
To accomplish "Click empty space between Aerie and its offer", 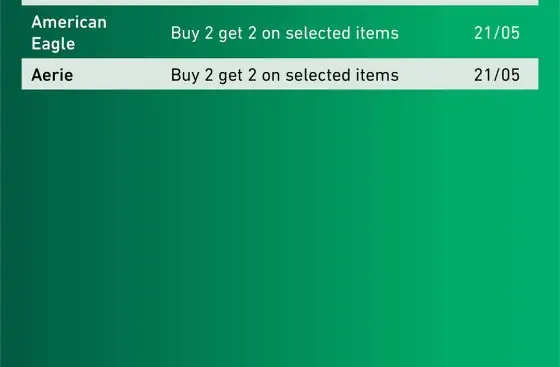I will click(121, 75).
